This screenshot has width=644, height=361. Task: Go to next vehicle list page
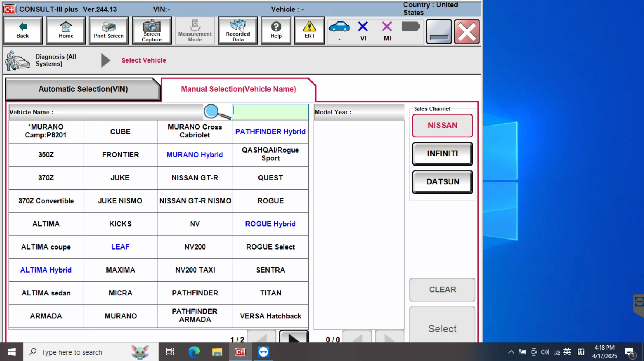click(x=294, y=337)
